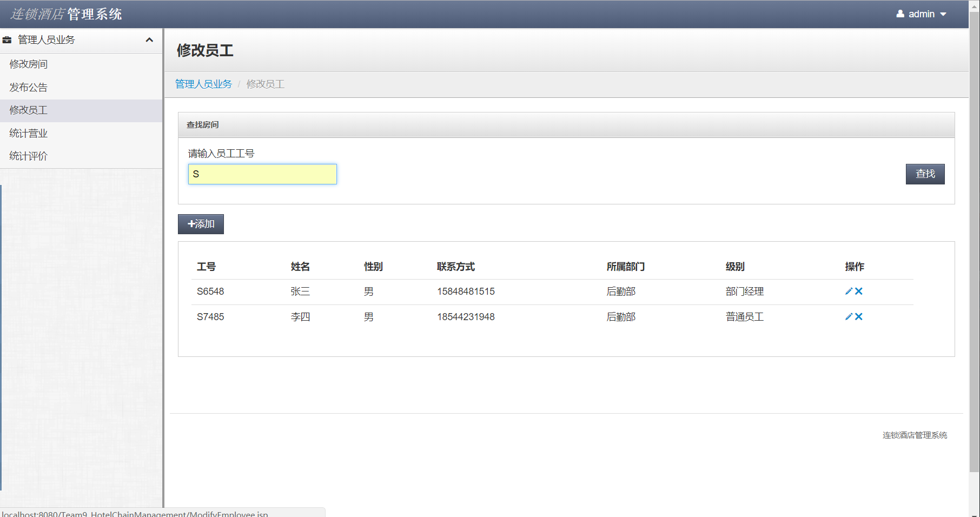
Task: Click phone number 18544231948
Action: click(466, 317)
